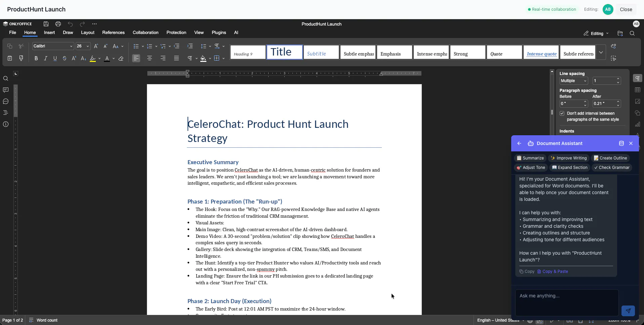Click the Improve Writing button

[x=569, y=158]
